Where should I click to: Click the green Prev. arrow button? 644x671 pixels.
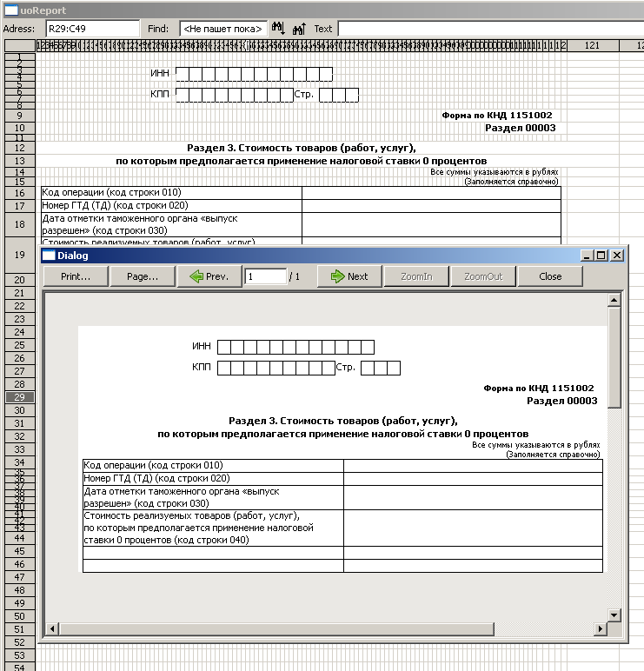(209, 276)
